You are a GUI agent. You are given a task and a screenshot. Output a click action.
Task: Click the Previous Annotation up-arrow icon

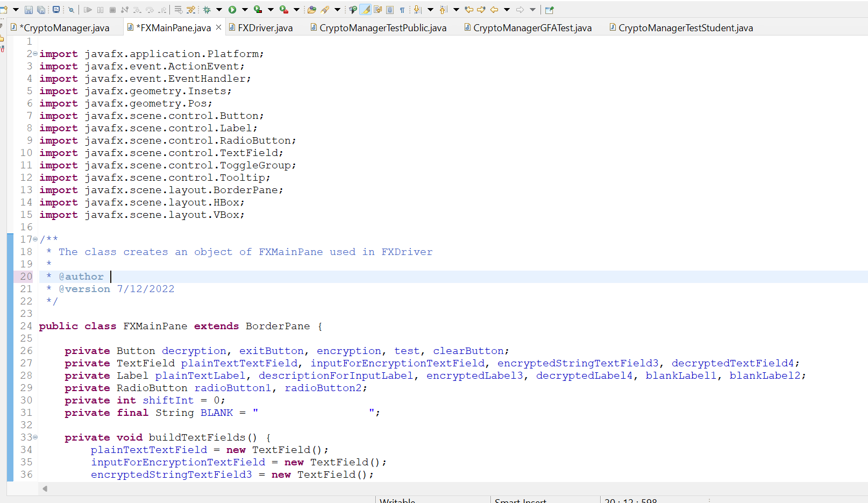coord(443,10)
